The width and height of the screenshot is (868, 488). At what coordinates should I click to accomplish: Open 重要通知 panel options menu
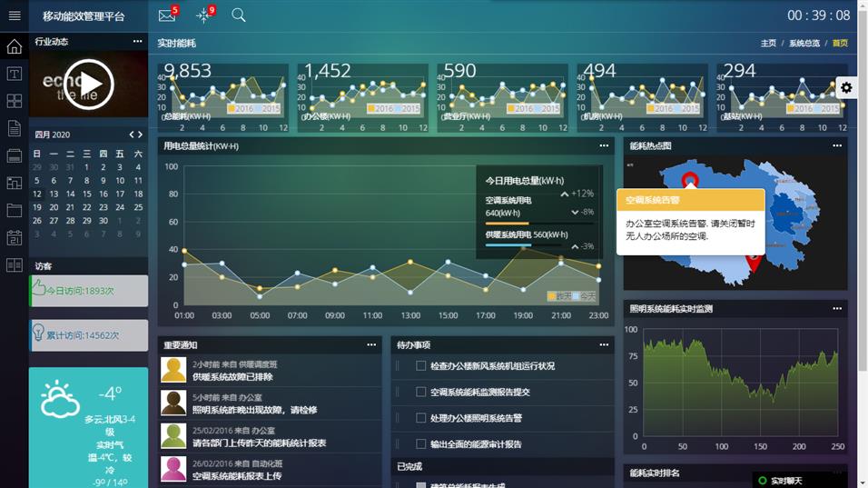click(371, 344)
